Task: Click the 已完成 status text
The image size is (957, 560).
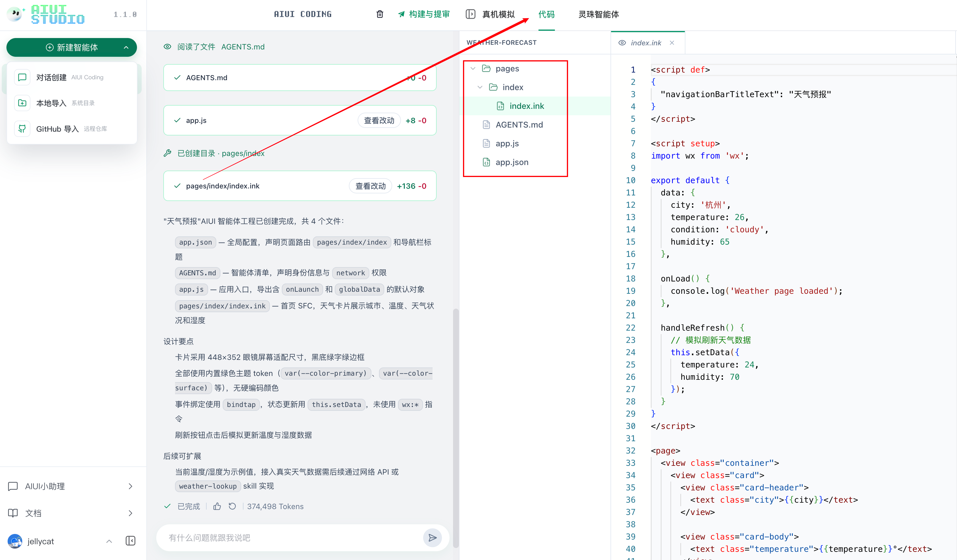Action: coord(188,506)
